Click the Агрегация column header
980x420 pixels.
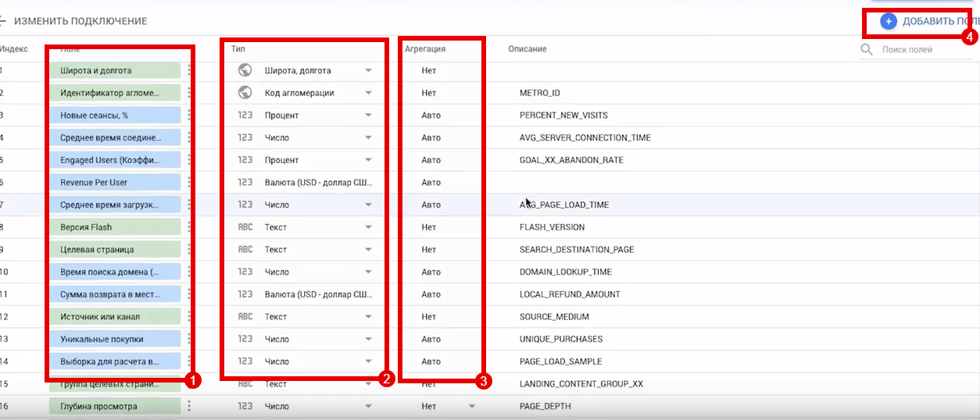(425, 48)
